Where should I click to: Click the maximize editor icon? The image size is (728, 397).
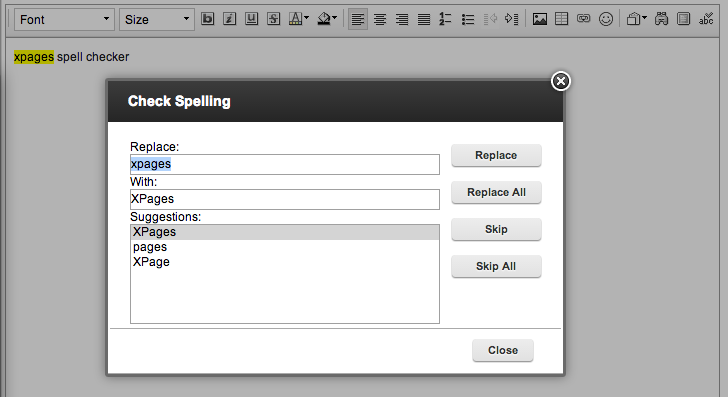683,19
